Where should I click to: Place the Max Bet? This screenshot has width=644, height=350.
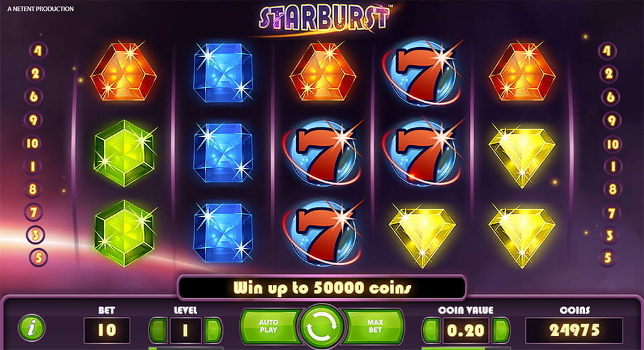[x=374, y=326]
